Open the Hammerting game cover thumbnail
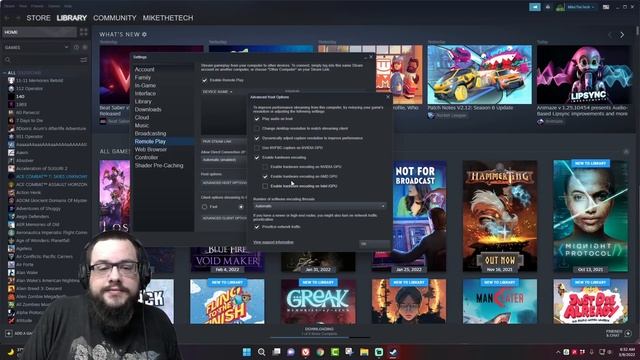Viewport: 640px width, 360px height. 500,216
